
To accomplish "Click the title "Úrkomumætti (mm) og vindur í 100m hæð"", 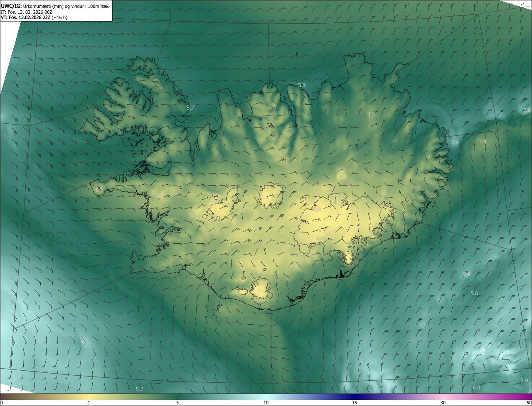I will coord(66,6).
